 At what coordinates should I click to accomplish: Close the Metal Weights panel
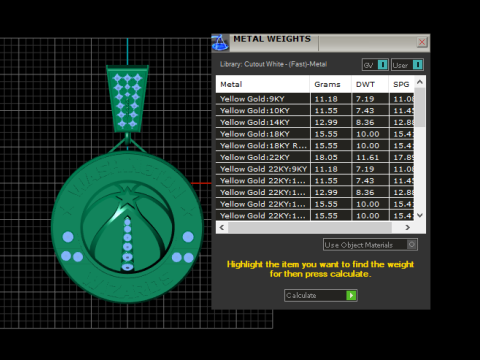pos(422,42)
